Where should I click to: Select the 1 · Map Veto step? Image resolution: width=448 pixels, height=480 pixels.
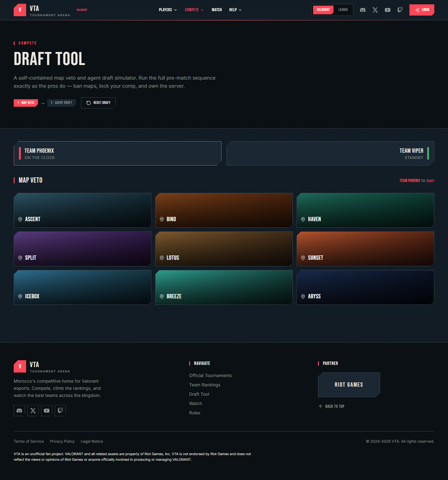pos(26,103)
